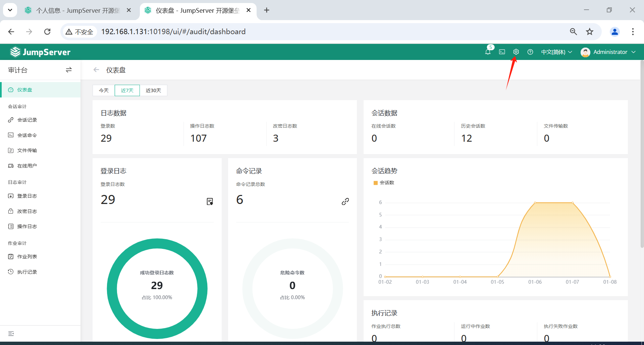Open the Chrome profile icon
644x345 pixels.
tap(615, 31)
